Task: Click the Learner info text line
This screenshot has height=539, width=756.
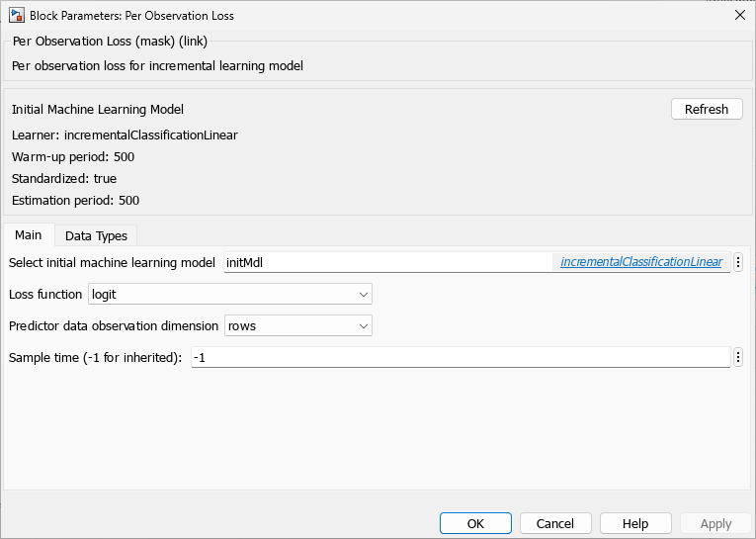Action: tap(125, 135)
